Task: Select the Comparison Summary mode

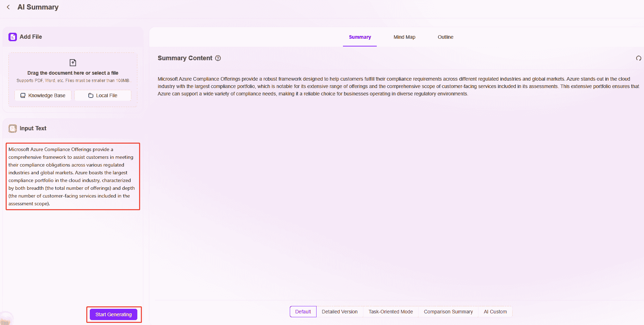Action: 448,312
